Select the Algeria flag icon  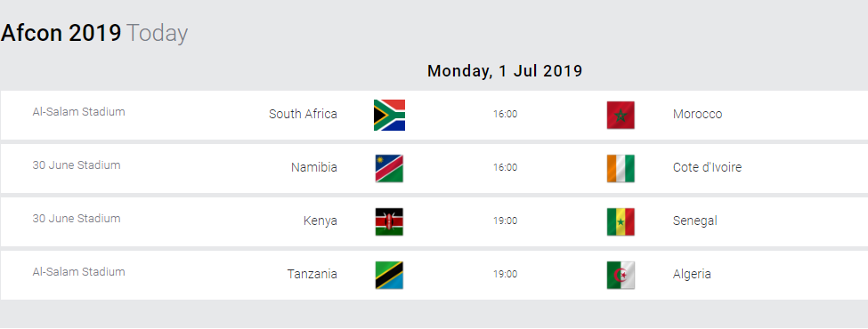tap(621, 276)
